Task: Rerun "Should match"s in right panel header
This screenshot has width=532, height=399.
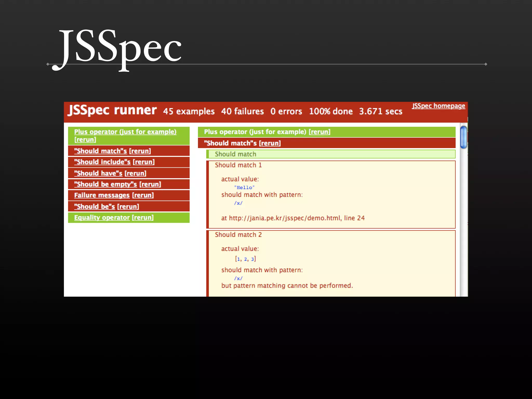Action: (270, 143)
